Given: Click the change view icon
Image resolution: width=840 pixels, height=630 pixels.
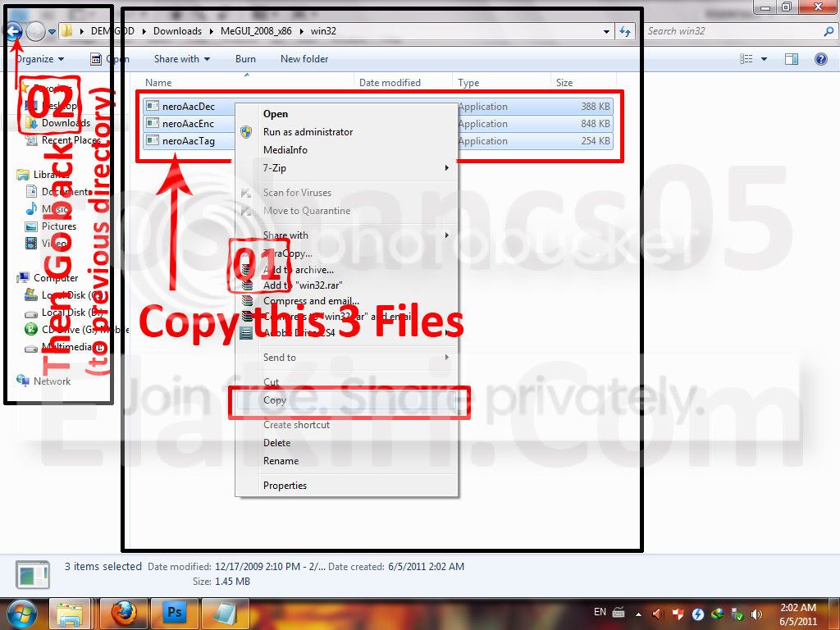Looking at the screenshot, I should pos(746,59).
